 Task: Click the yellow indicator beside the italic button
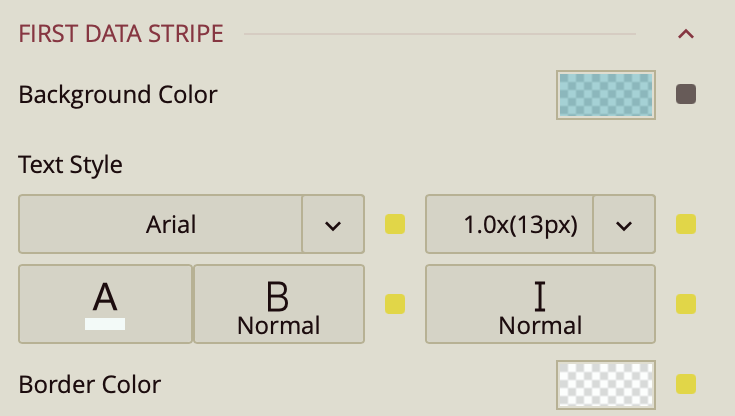tap(686, 303)
